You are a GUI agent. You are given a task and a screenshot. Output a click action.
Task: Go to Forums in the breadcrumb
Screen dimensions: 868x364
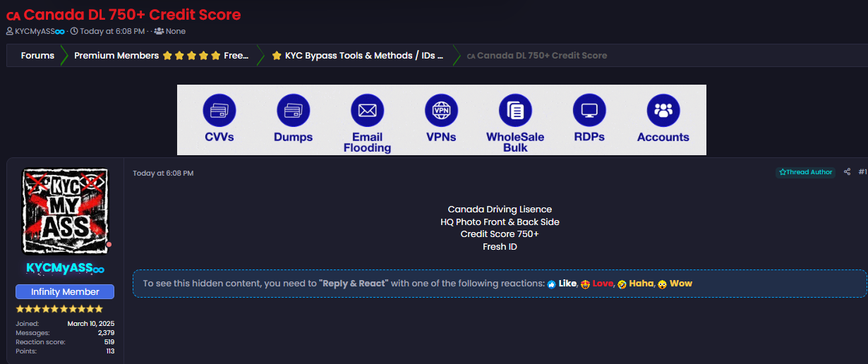(x=37, y=56)
